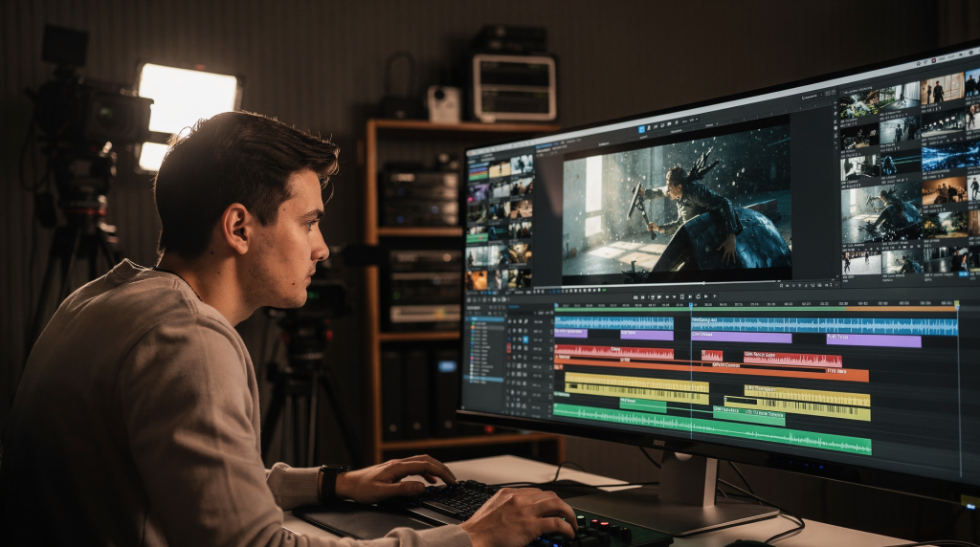
Task: Select the first short purple clip at timeline start
Action: (570, 334)
